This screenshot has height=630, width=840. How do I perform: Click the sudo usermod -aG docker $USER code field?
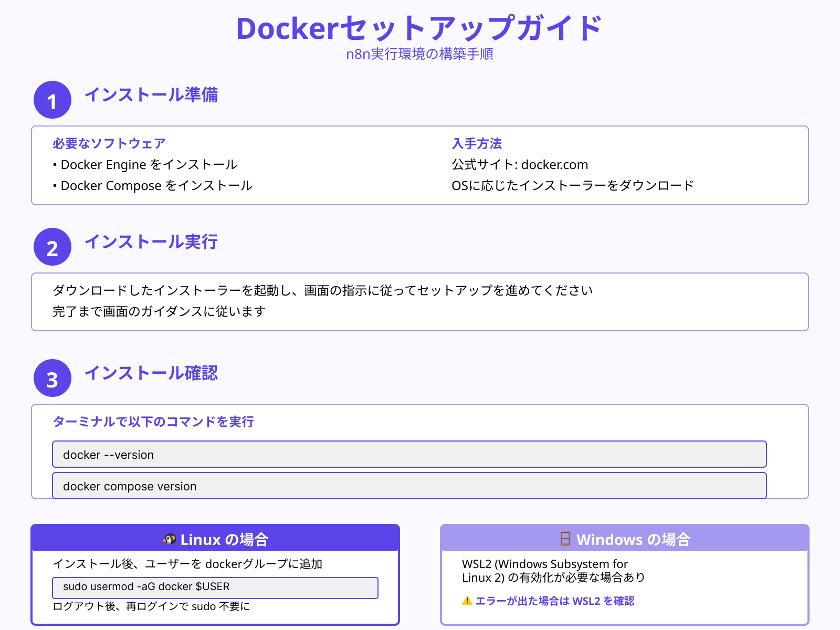coord(215,587)
